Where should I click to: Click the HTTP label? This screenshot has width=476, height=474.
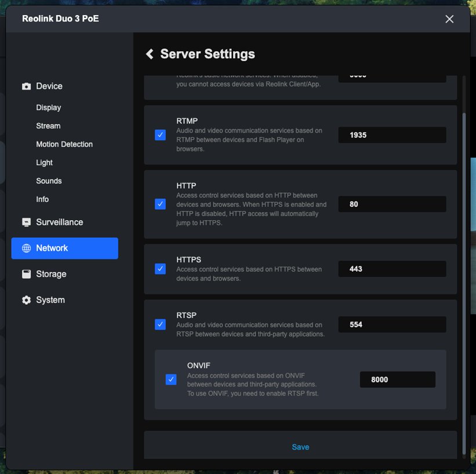coord(186,185)
